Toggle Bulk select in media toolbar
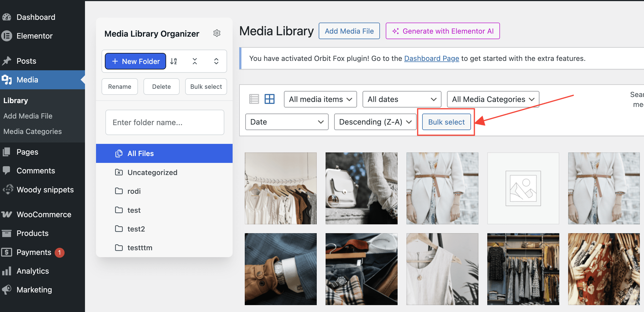 [x=446, y=122]
